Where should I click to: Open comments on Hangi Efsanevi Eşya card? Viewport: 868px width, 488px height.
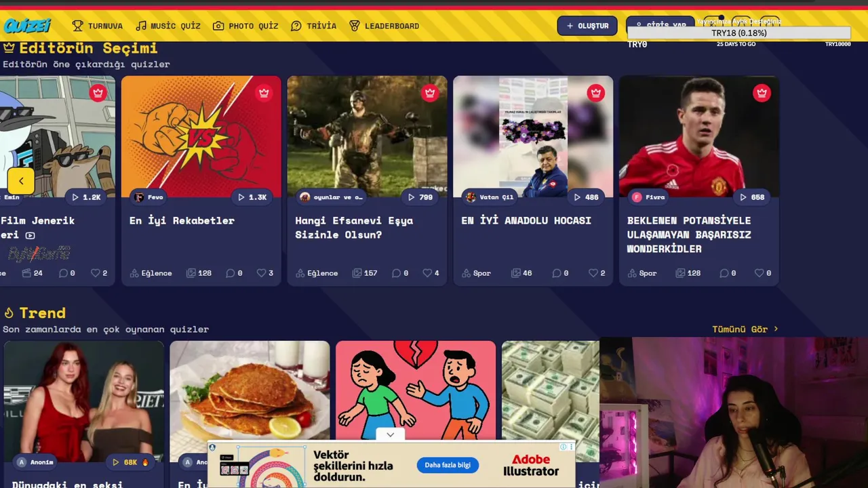(400, 273)
